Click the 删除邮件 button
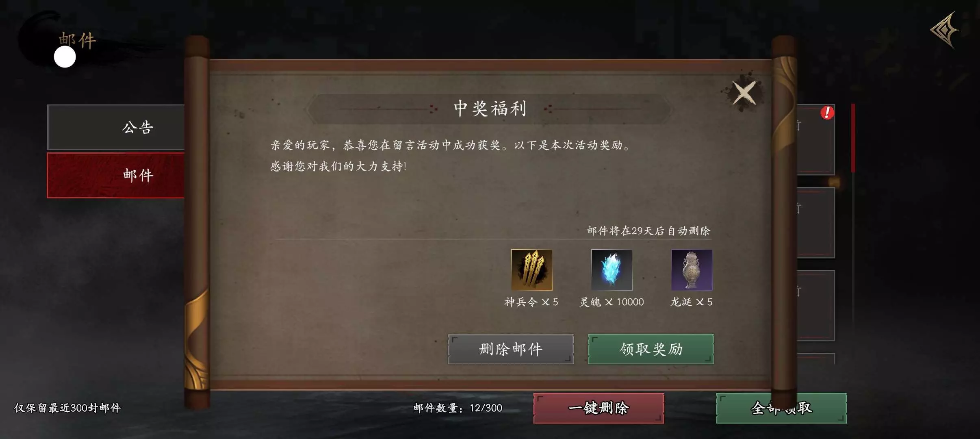 tap(511, 349)
